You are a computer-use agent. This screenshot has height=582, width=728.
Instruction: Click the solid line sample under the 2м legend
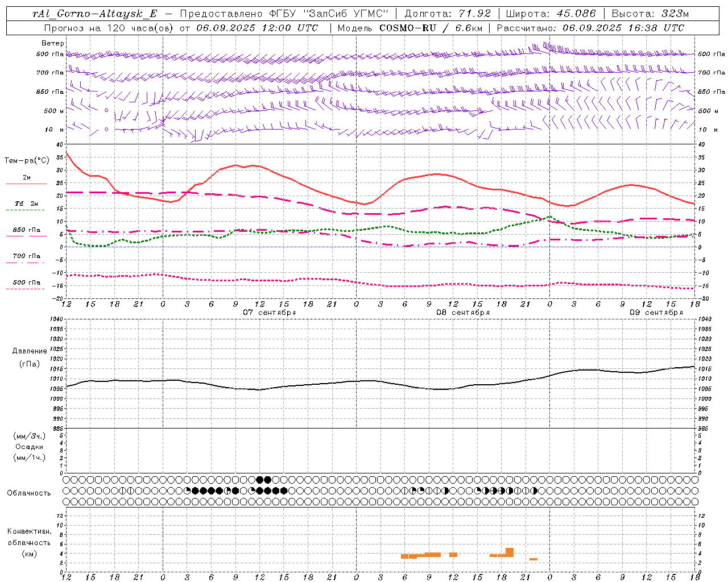click(x=26, y=184)
